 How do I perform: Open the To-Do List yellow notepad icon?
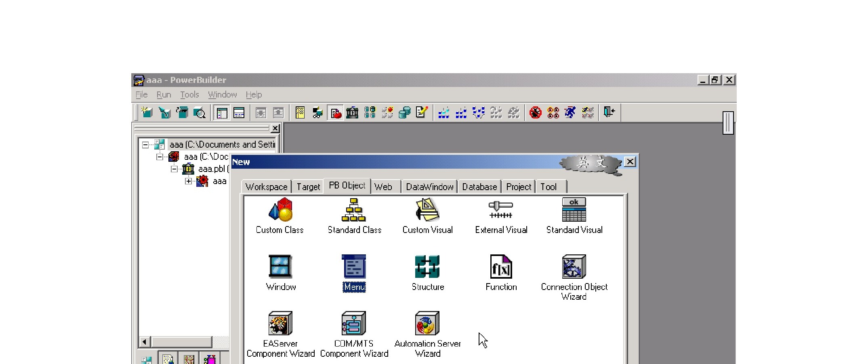(300, 112)
